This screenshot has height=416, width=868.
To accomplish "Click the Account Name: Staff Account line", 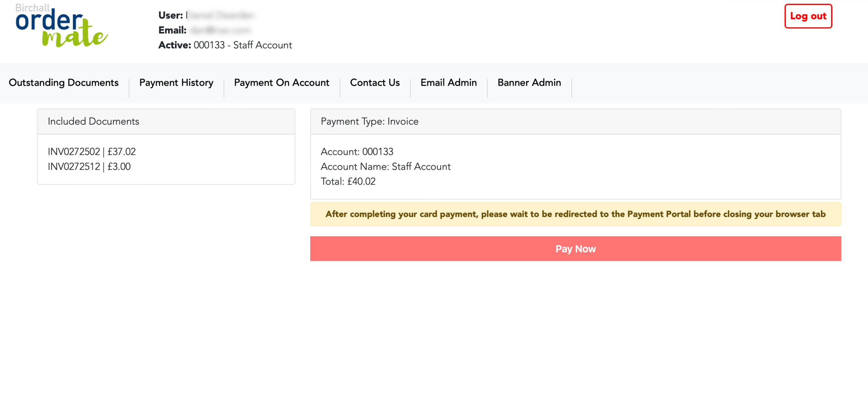I will coord(385,166).
